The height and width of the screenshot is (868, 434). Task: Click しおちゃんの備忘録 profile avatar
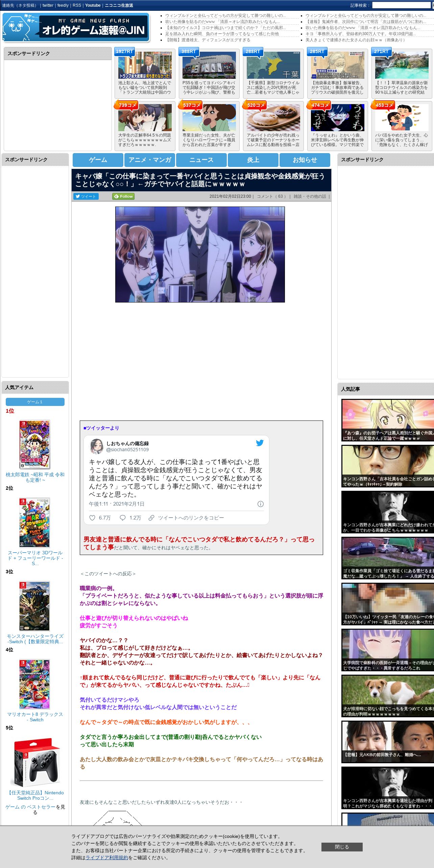click(96, 446)
